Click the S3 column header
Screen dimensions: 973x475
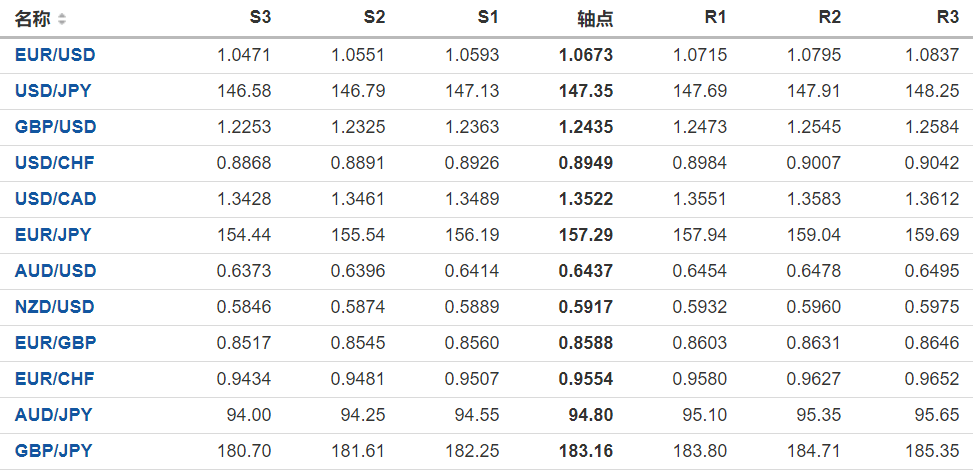click(x=260, y=18)
